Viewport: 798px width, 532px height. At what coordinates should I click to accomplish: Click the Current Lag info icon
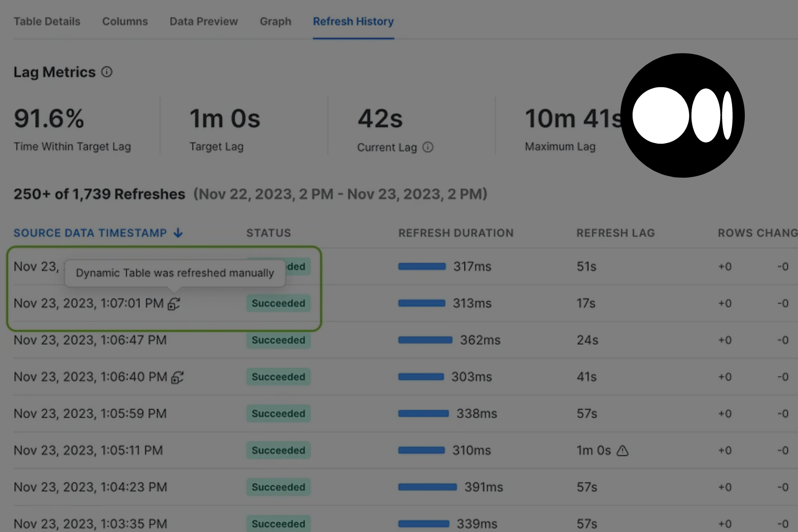tap(428, 147)
